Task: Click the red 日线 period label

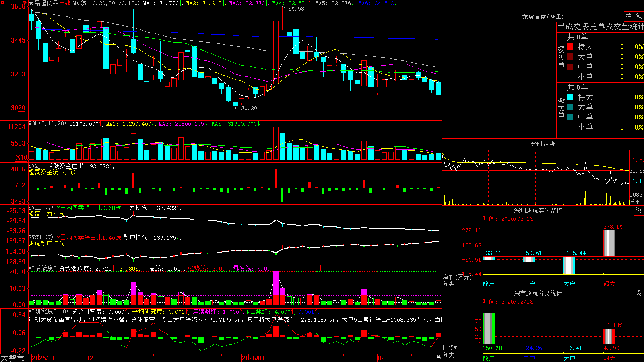Action: click(65, 3)
